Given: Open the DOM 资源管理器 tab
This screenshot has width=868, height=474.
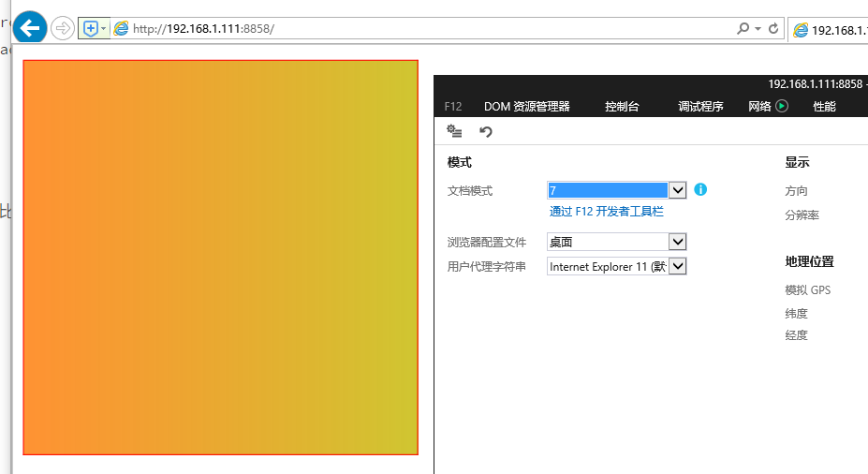Looking at the screenshot, I should (x=526, y=106).
